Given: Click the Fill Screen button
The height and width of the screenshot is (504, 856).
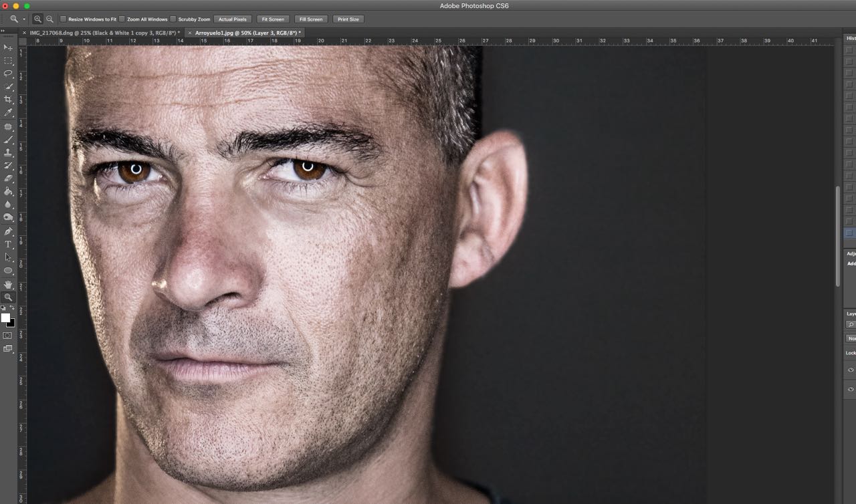Looking at the screenshot, I should point(311,19).
